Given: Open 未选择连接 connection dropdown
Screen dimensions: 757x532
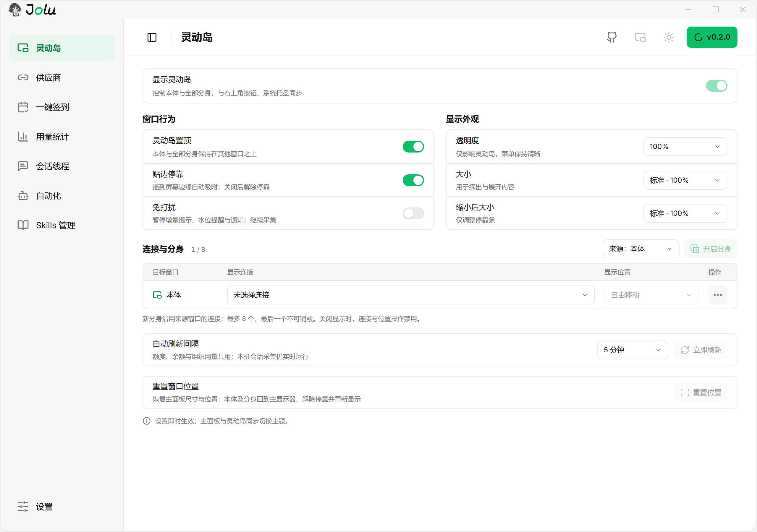Looking at the screenshot, I should click(x=411, y=295).
